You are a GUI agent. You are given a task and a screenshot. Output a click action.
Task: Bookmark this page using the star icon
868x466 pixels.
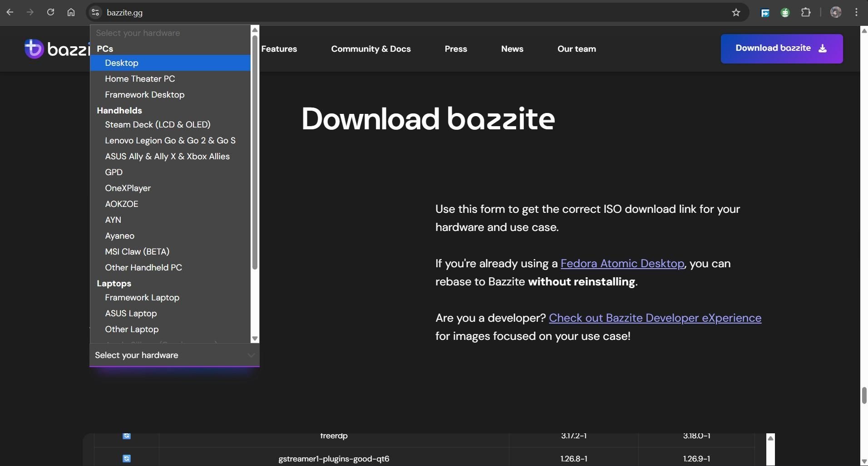[735, 12]
